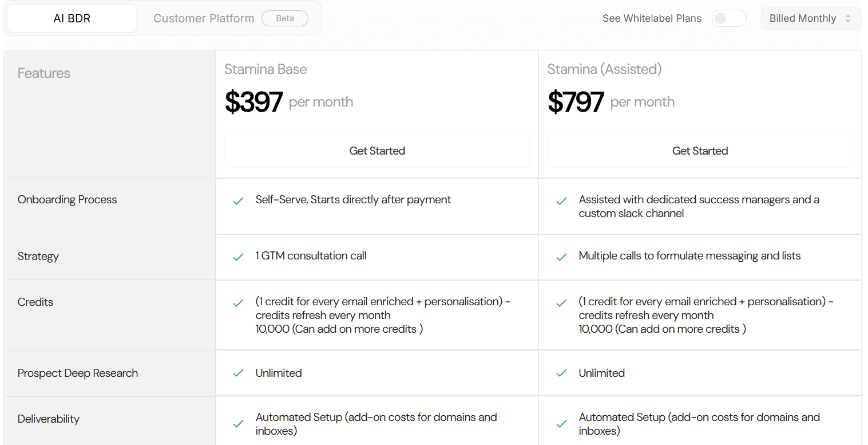Screen dimensions: 868x445
Task: Click the Automated Setup text under Stamina Base
Action: [x=376, y=424]
